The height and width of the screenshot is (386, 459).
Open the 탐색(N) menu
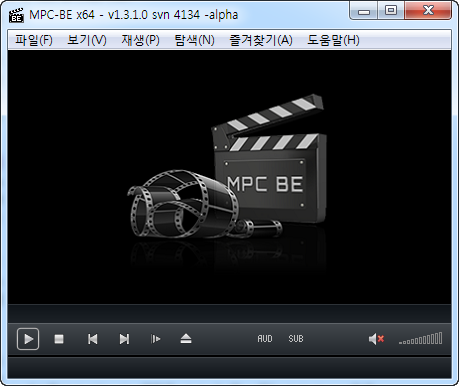pyautogui.click(x=194, y=40)
